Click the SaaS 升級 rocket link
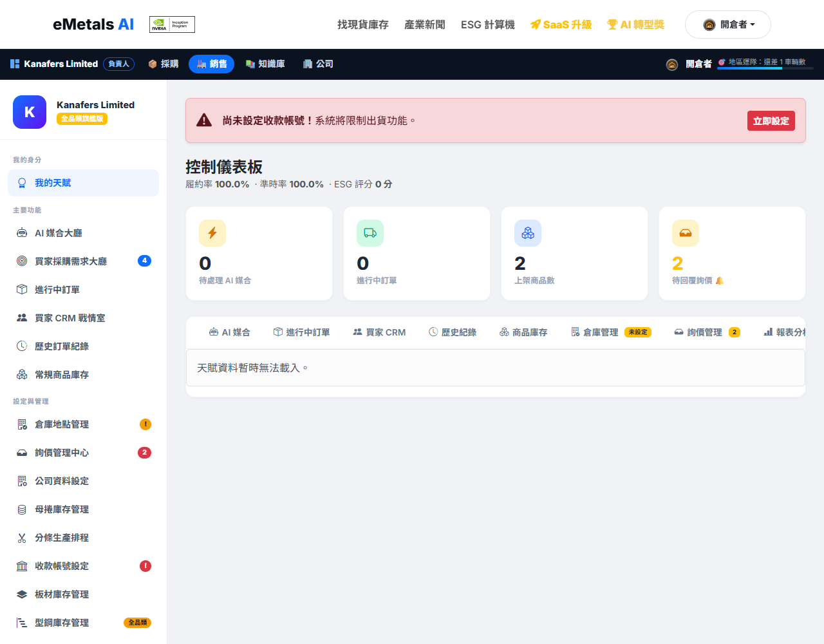This screenshot has height=644, width=824. point(561,24)
